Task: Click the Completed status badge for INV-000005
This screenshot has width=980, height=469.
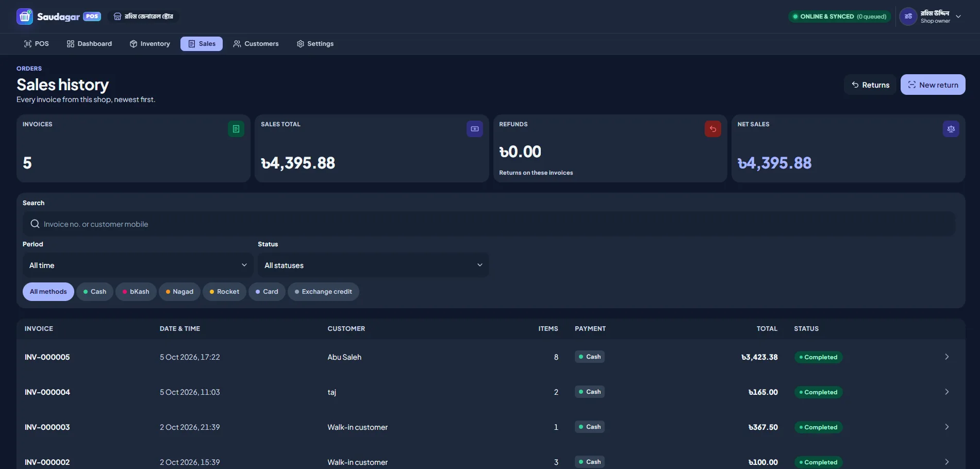Action: coord(818,357)
